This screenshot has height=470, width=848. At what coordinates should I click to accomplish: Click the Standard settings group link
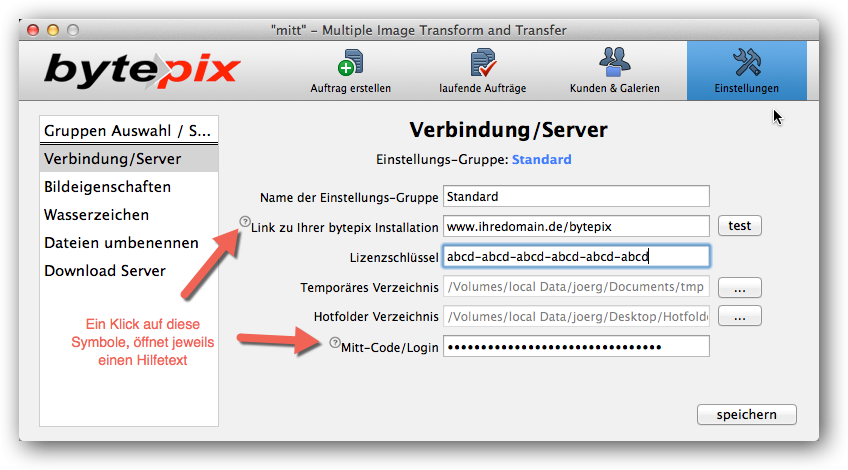(541, 160)
